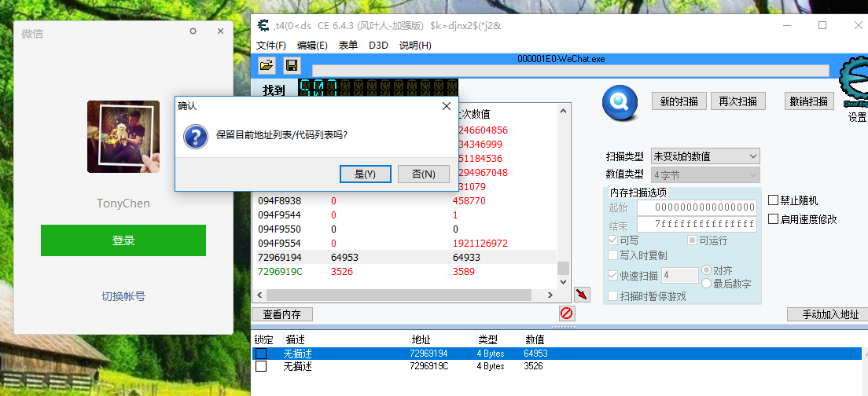The width and height of the screenshot is (868, 396).
Task: Click the magnifier scan icon in CE
Action: pos(620,104)
